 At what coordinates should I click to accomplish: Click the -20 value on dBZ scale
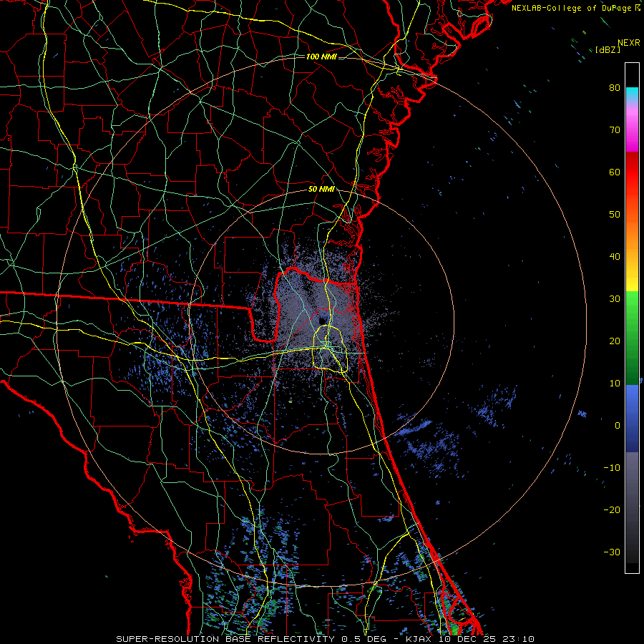(612, 509)
